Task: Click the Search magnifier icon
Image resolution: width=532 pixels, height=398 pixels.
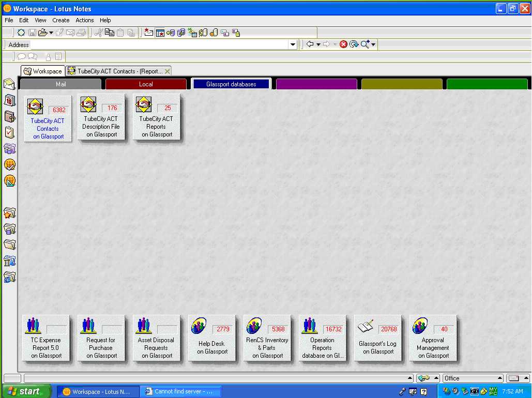Action: (x=365, y=44)
